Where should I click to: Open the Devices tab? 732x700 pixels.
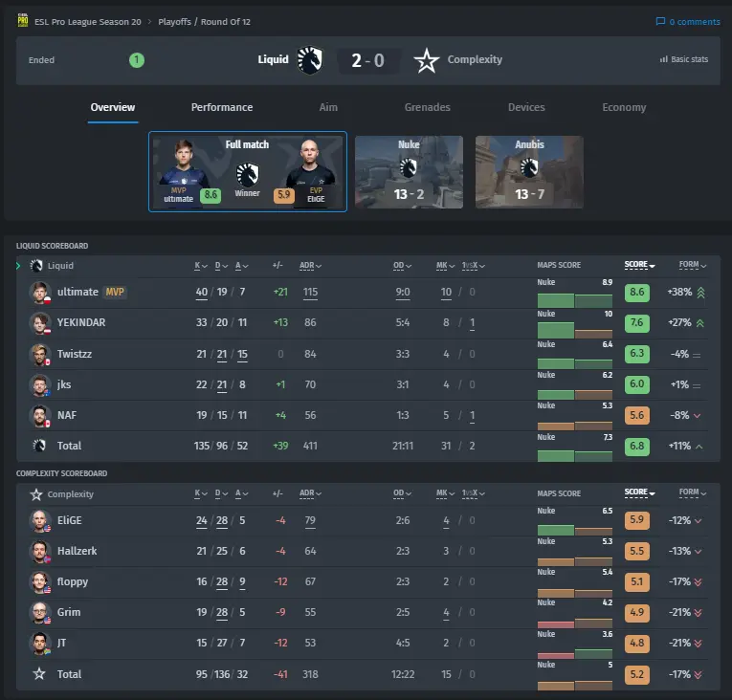point(526,107)
